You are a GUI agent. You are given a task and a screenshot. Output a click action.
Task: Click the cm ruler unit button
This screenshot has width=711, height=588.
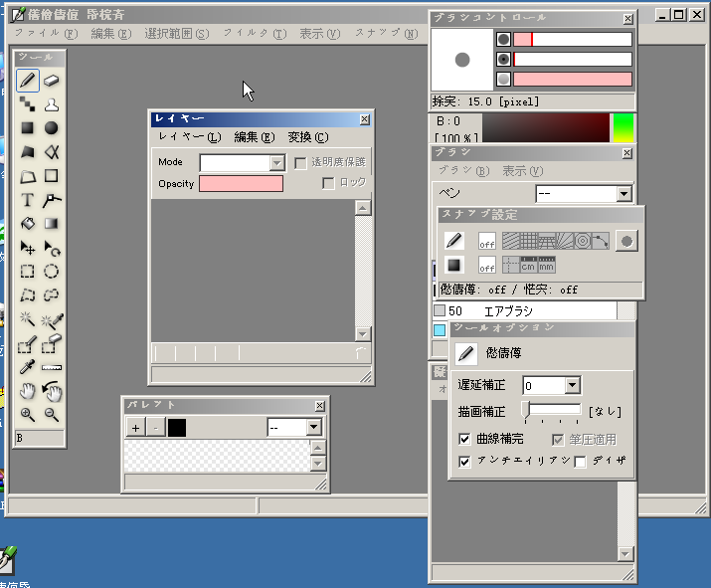(x=528, y=265)
